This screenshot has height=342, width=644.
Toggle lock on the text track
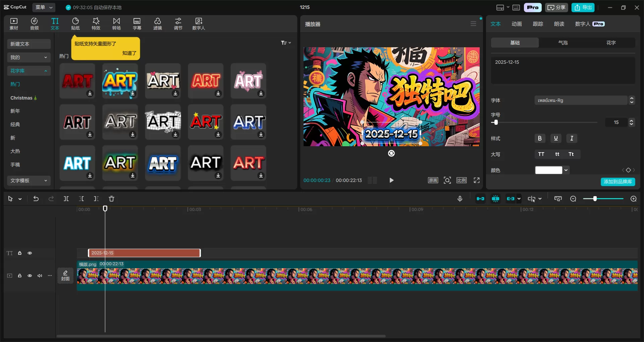coord(20,253)
